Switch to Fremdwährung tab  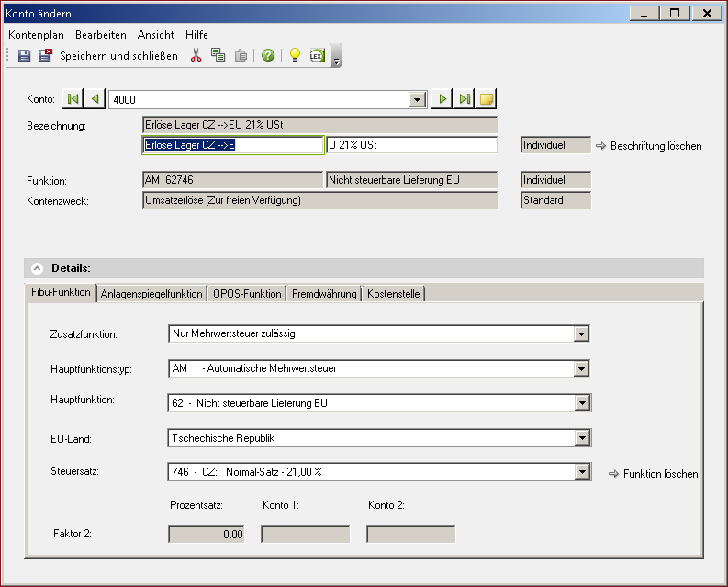pyautogui.click(x=324, y=294)
